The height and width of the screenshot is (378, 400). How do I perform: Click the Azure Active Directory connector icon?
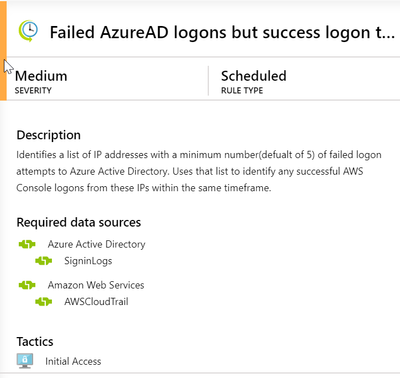[27, 244]
